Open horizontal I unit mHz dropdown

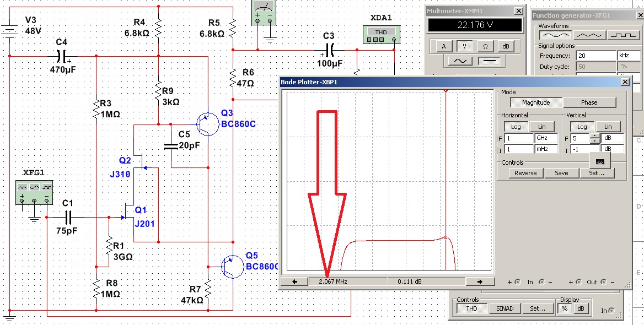(x=546, y=149)
